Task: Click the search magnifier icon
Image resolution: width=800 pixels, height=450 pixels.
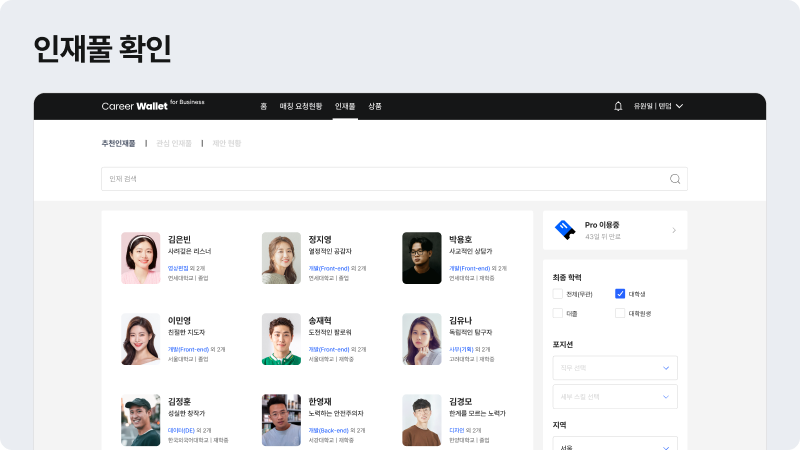Action: tap(675, 179)
